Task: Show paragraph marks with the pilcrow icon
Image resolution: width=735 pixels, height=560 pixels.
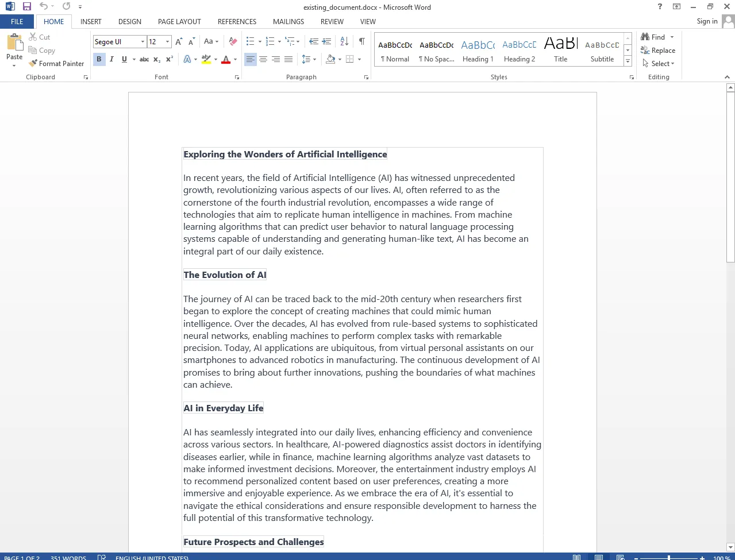Action: 361,41
